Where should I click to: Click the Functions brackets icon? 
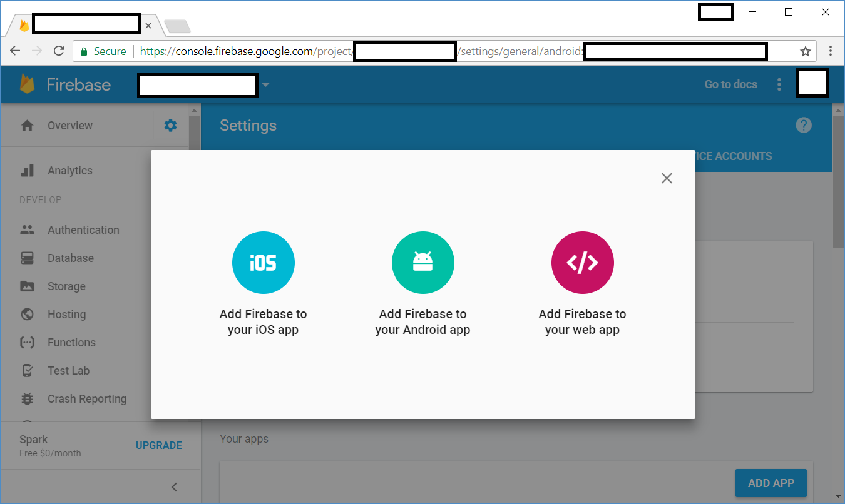tap(27, 343)
